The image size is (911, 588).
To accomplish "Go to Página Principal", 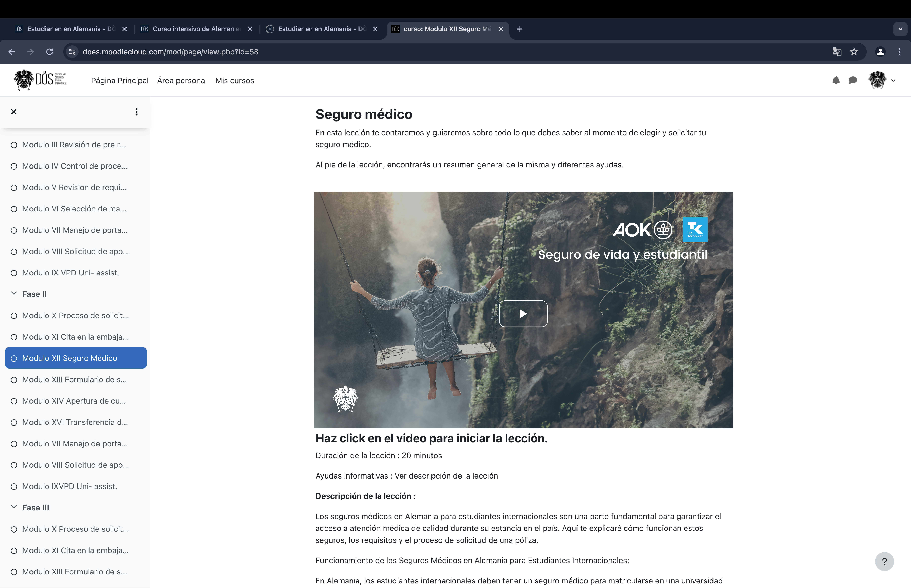I will [x=120, y=81].
